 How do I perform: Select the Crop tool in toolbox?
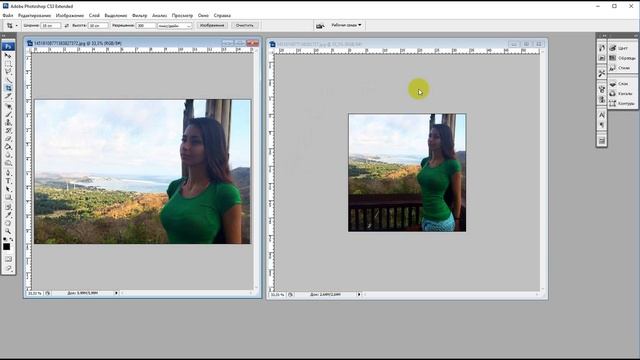point(8,88)
